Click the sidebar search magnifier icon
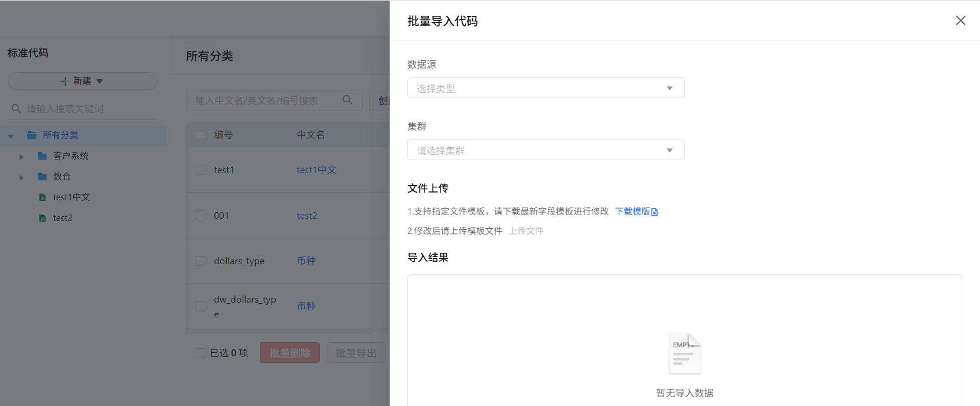 [17, 109]
